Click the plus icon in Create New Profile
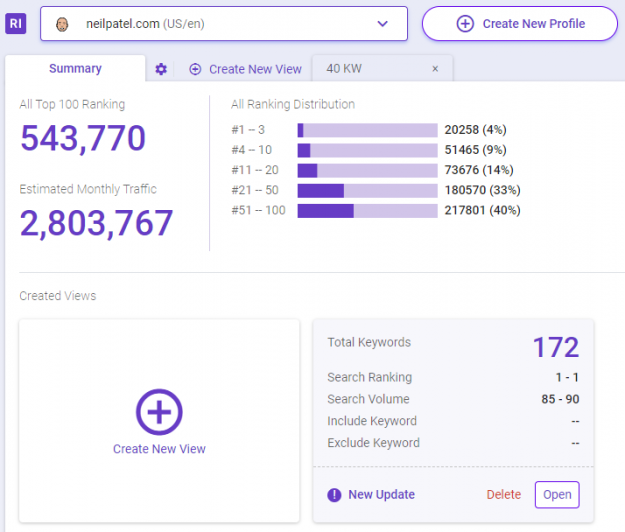This screenshot has height=532, width=625. coord(465,24)
